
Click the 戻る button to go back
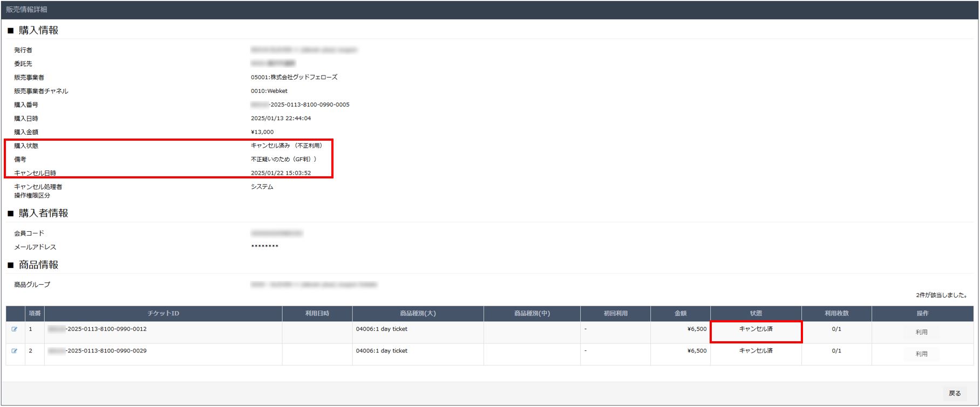954,394
